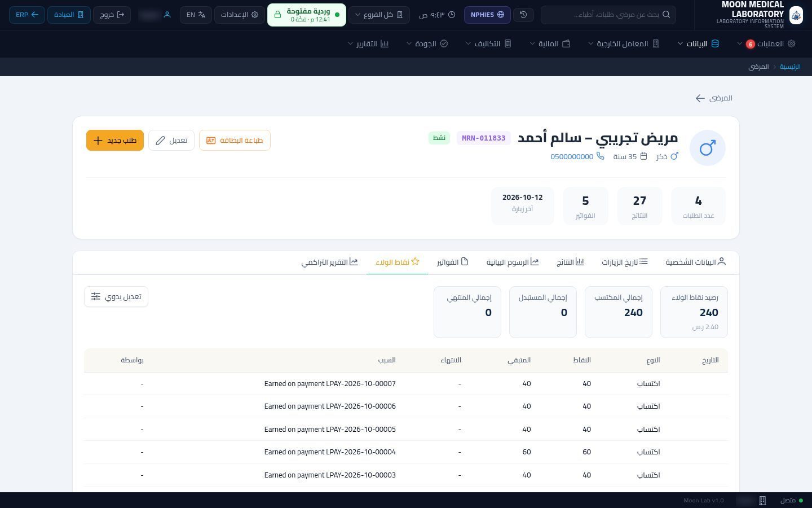Click the ERP button
The width and height of the screenshot is (812, 508).
coord(27,15)
